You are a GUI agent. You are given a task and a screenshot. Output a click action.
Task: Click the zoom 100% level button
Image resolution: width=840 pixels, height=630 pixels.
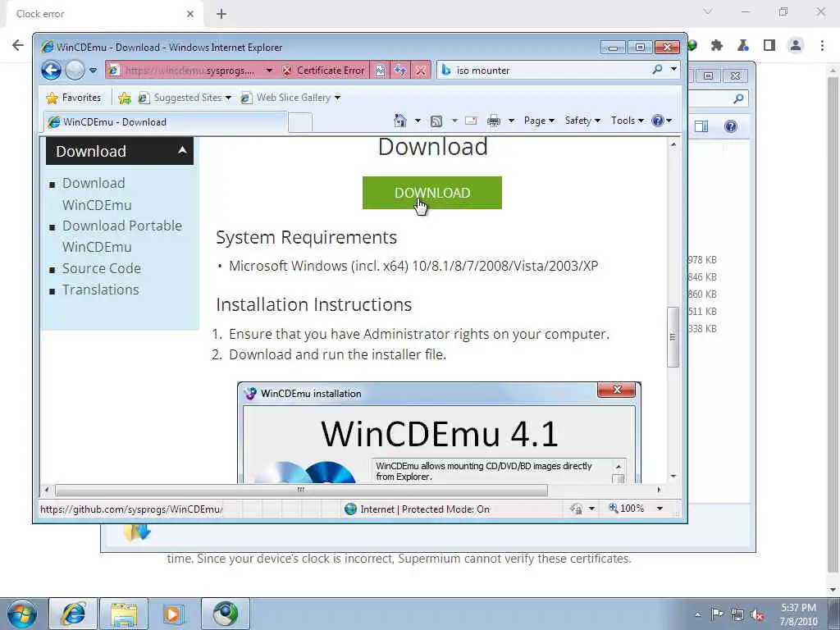pos(627,509)
